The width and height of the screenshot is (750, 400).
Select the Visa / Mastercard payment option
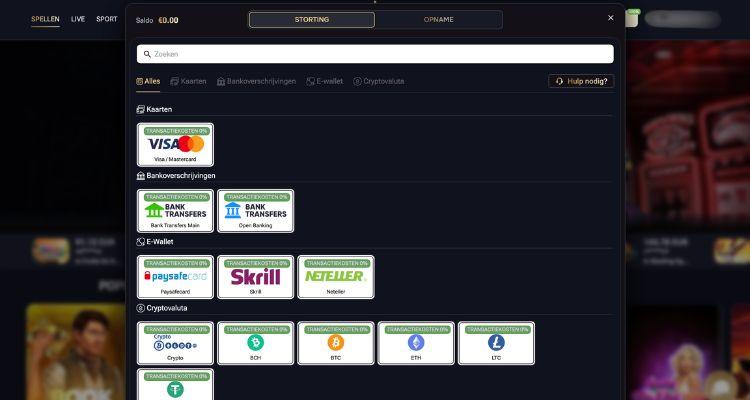click(175, 144)
